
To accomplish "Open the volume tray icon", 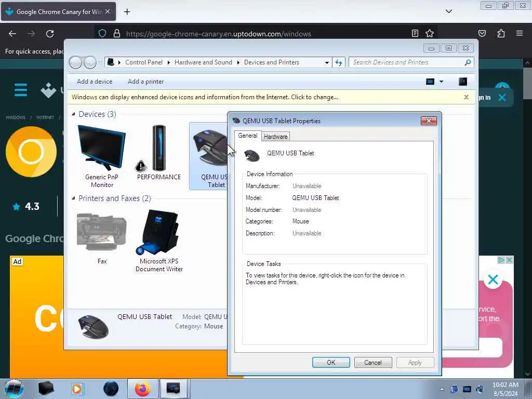I will pos(480,389).
